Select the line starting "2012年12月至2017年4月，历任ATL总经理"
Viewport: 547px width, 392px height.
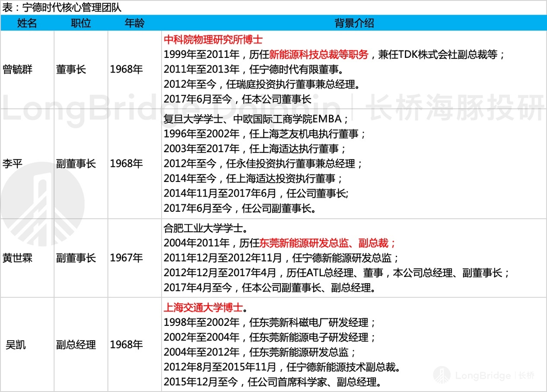point(337,273)
